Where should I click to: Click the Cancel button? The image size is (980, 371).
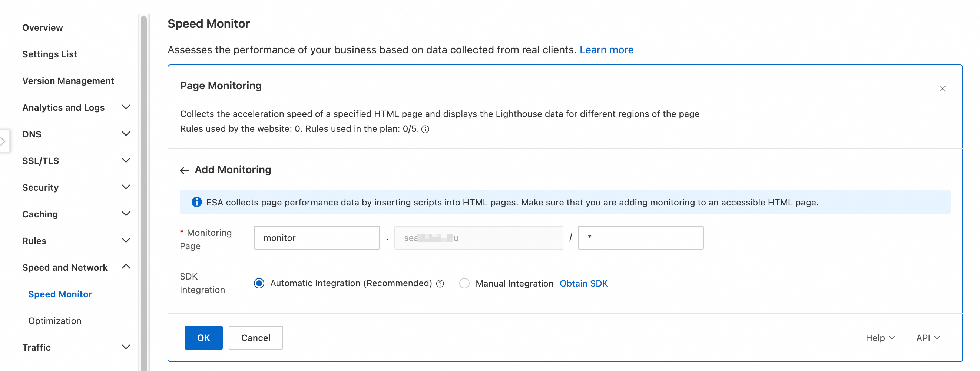point(256,338)
